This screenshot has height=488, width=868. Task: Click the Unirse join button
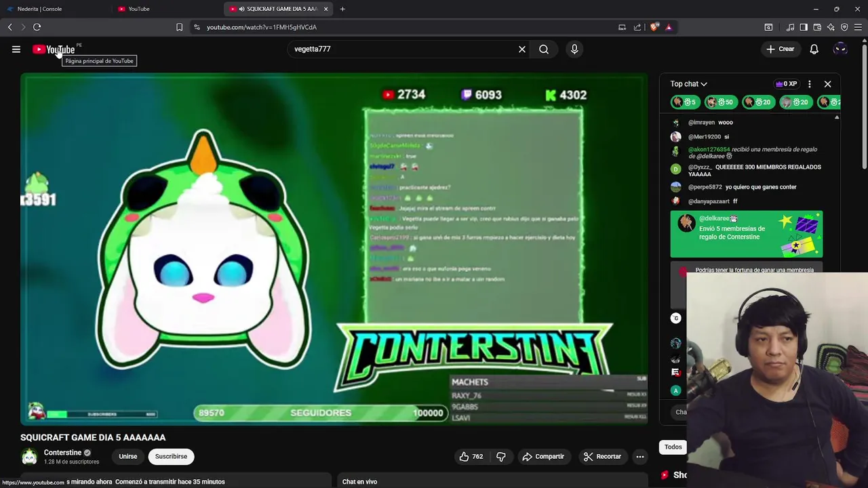pyautogui.click(x=128, y=456)
